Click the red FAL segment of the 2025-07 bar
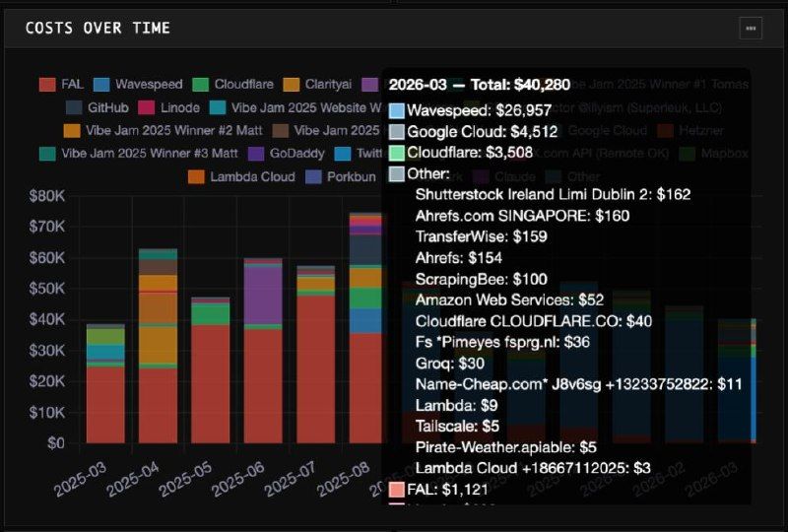This screenshot has width=788, height=532. click(315, 369)
